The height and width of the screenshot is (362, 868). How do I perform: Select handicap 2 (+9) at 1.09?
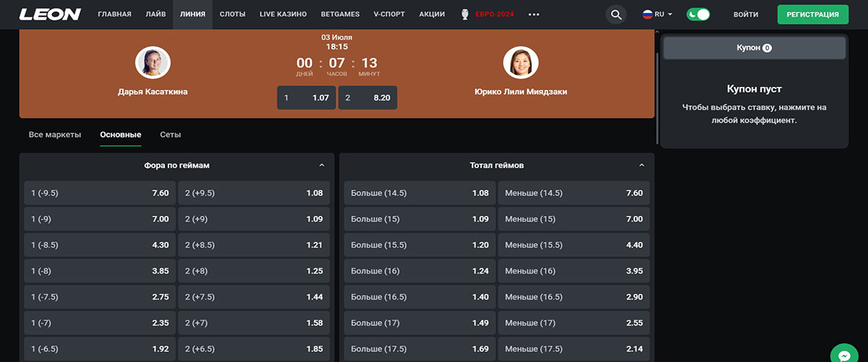pos(254,219)
